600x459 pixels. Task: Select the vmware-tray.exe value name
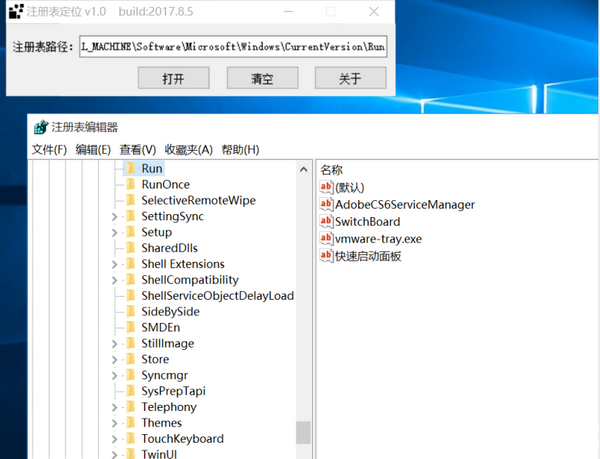pos(378,239)
